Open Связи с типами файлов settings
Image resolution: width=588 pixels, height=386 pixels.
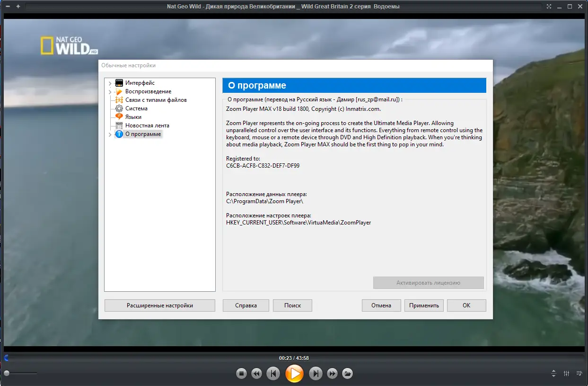tap(156, 100)
